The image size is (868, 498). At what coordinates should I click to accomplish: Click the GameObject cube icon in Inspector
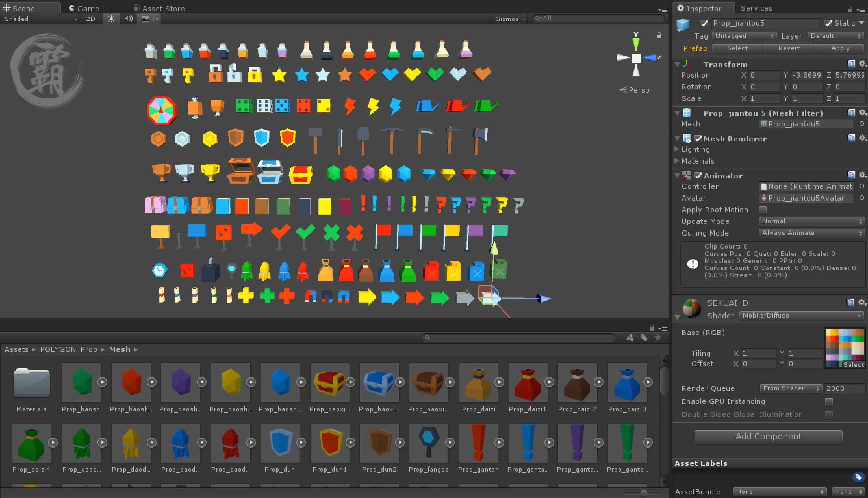(x=683, y=24)
